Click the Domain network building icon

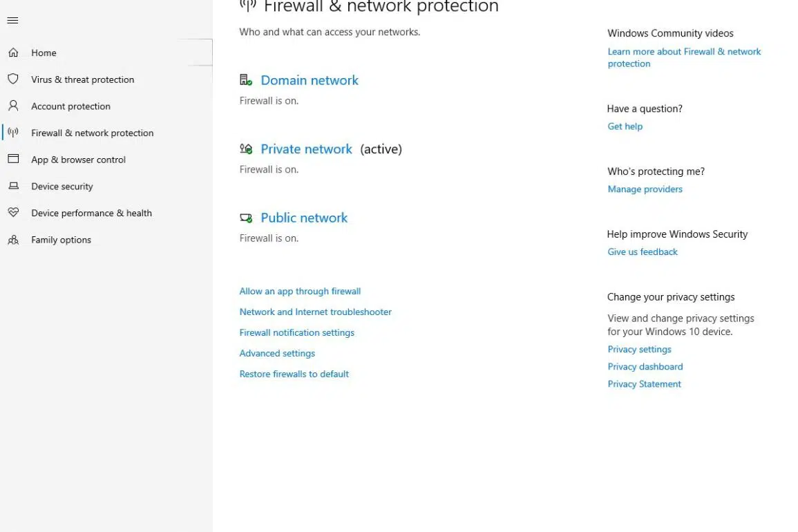pyautogui.click(x=246, y=80)
